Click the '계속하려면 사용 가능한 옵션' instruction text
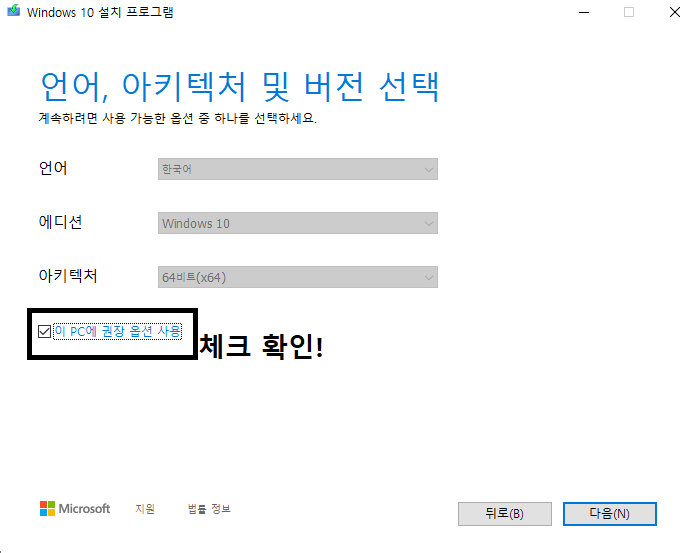 click(x=178, y=118)
